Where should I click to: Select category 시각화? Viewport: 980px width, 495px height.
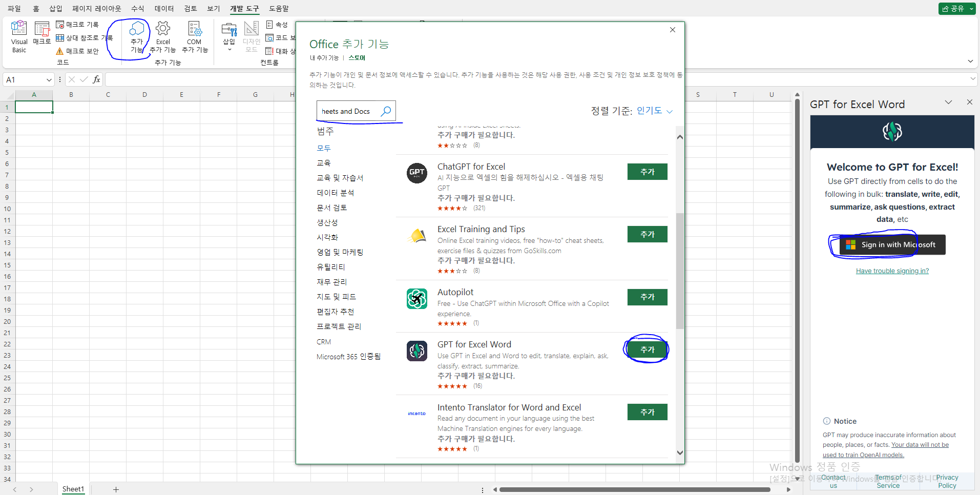click(x=327, y=237)
